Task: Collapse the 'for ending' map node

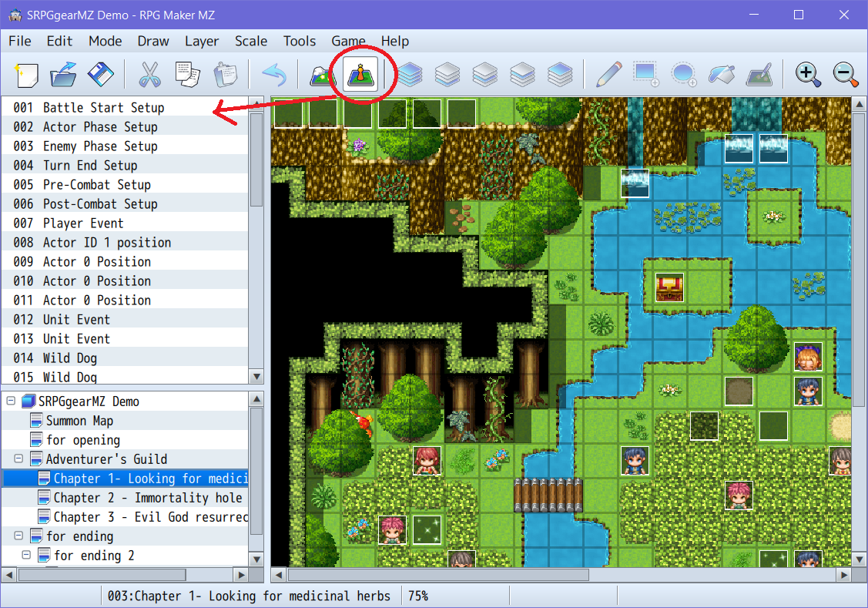Action: [x=18, y=536]
